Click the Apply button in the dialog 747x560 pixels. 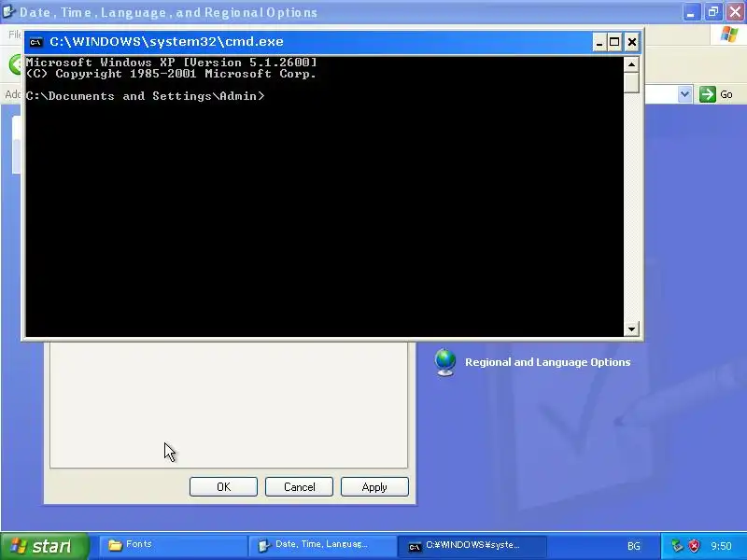click(x=374, y=486)
